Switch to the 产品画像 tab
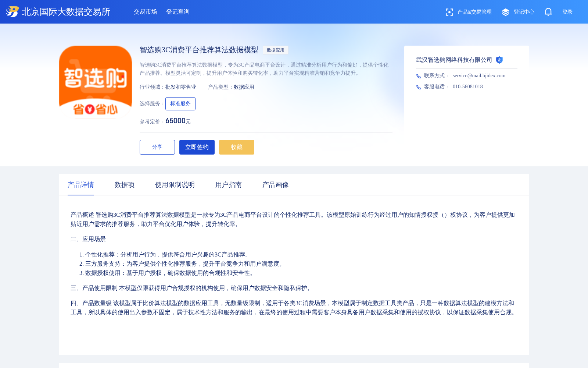This screenshot has height=368, width=588. click(x=276, y=185)
